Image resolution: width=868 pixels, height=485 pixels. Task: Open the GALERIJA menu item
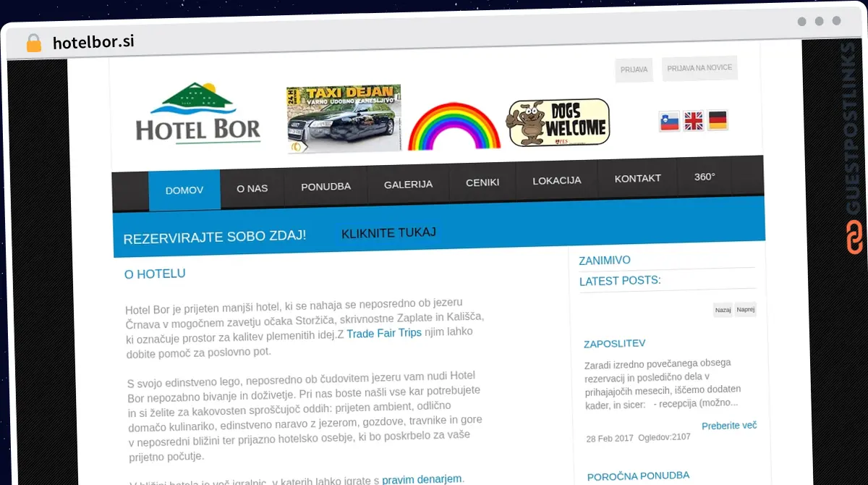pyautogui.click(x=408, y=185)
